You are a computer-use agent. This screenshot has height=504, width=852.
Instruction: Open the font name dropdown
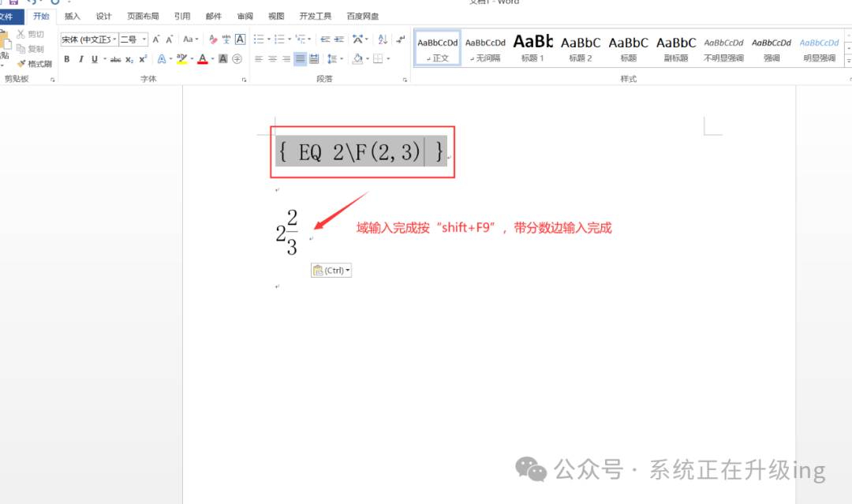click(114, 39)
